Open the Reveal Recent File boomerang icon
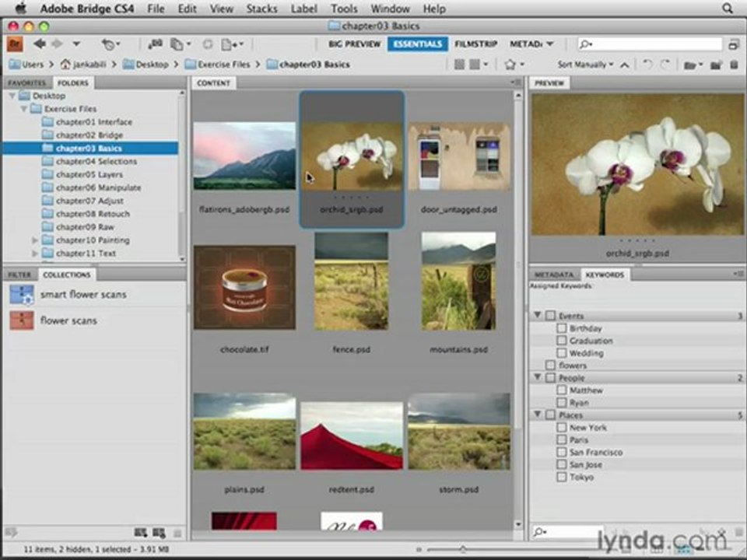 109,44
